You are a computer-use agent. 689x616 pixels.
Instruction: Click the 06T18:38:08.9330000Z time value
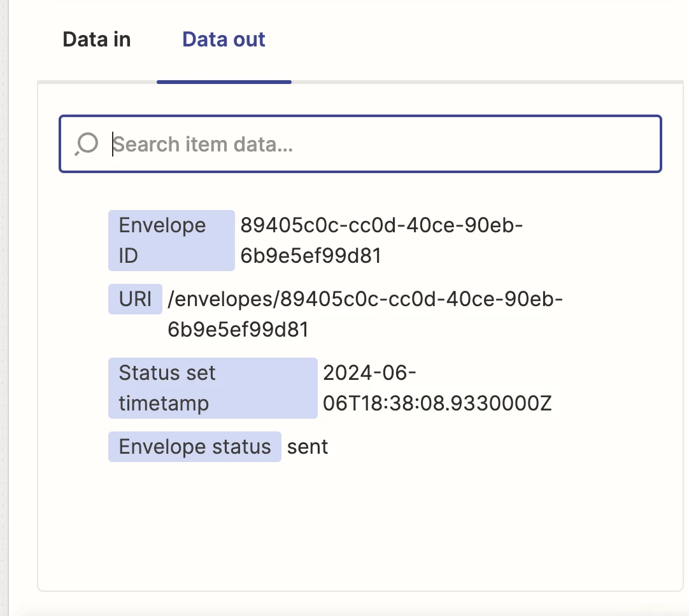click(x=437, y=403)
